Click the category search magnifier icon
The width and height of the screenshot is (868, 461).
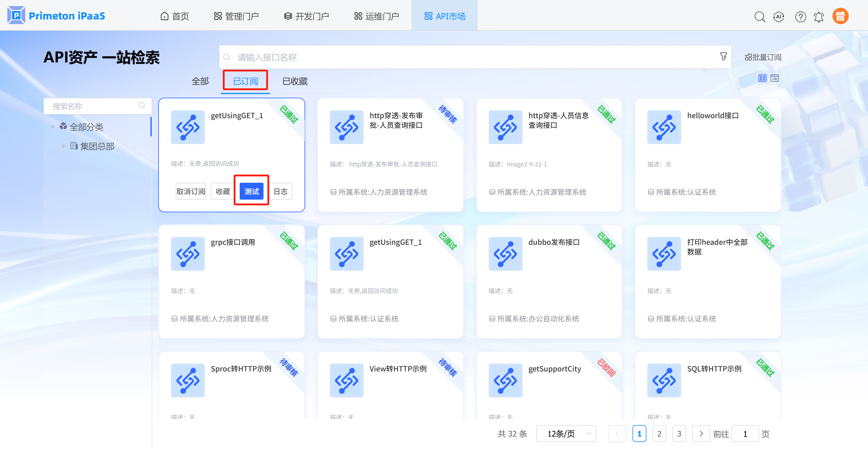(x=142, y=106)
